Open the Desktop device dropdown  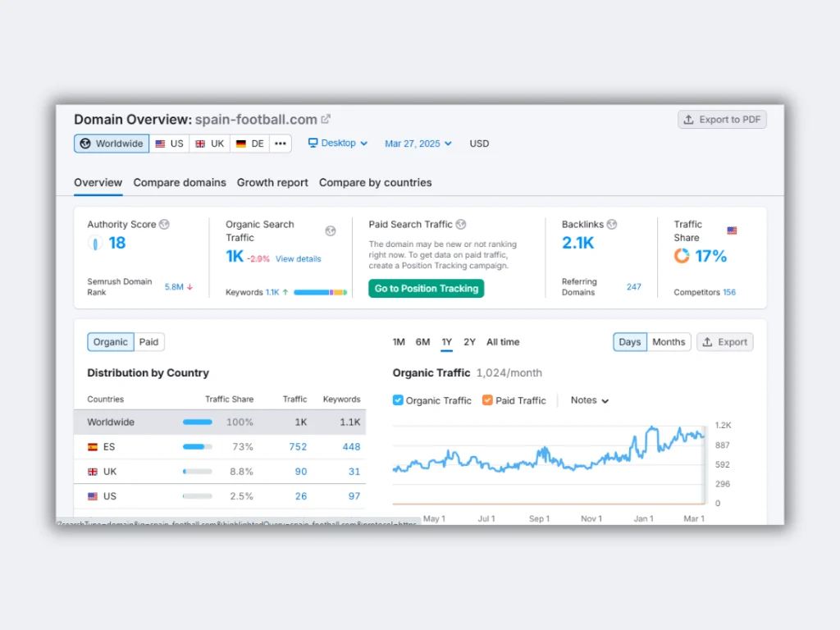337,143
